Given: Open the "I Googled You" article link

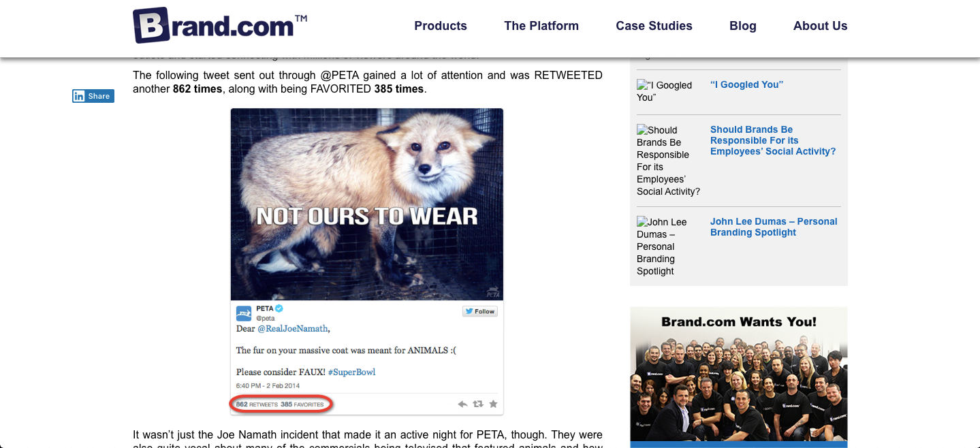Looking at the screenshot, I should tap(746, 84).
